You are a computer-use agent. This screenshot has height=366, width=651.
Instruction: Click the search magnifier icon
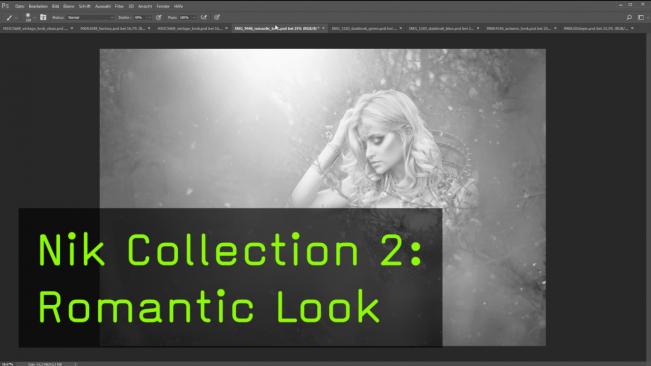pos(629,17)
